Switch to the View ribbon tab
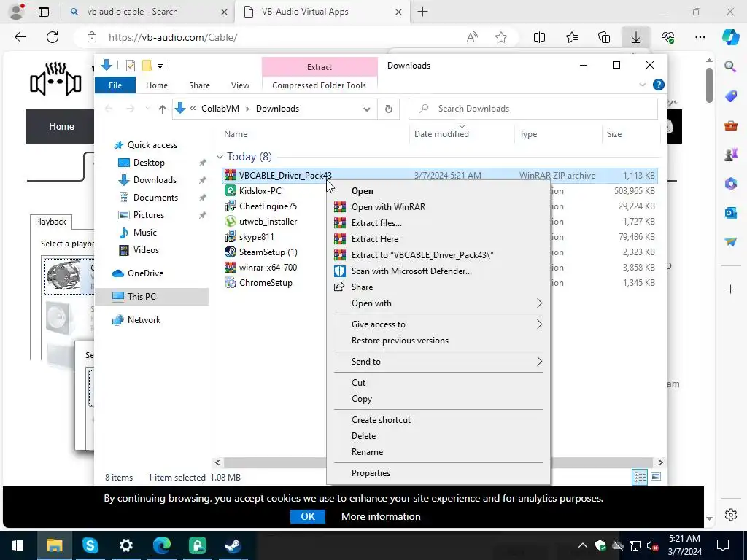 click(x=240, y=85)
